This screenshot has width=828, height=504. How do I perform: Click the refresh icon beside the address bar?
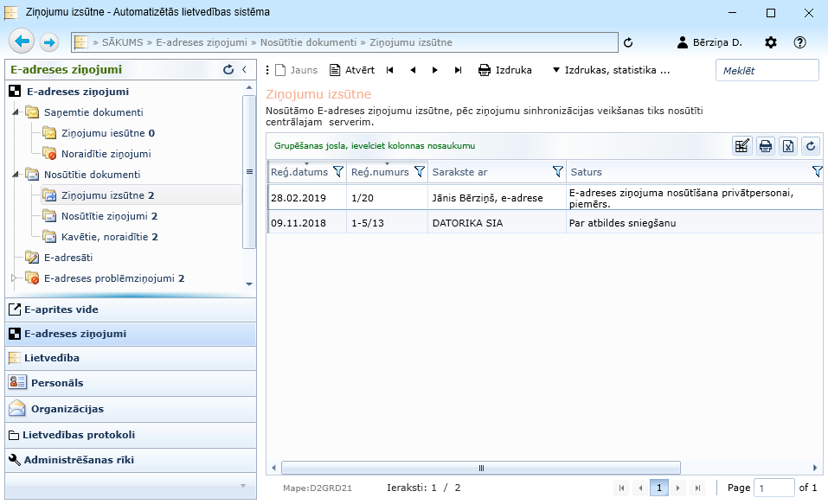coord(628,42)
